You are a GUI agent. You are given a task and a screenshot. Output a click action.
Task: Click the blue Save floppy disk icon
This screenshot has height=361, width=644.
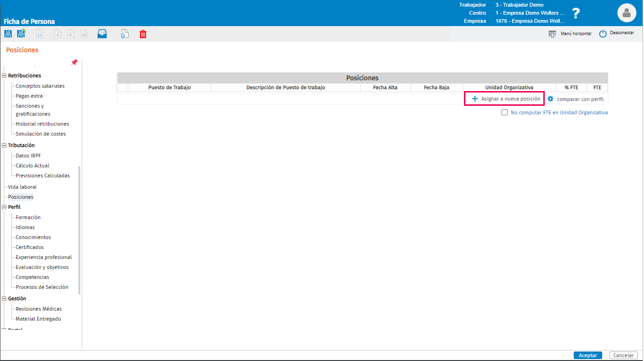[8, 34]
